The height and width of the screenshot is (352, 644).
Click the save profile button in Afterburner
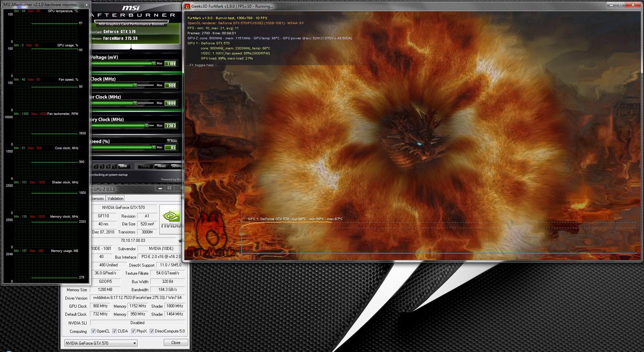(123, 166)
